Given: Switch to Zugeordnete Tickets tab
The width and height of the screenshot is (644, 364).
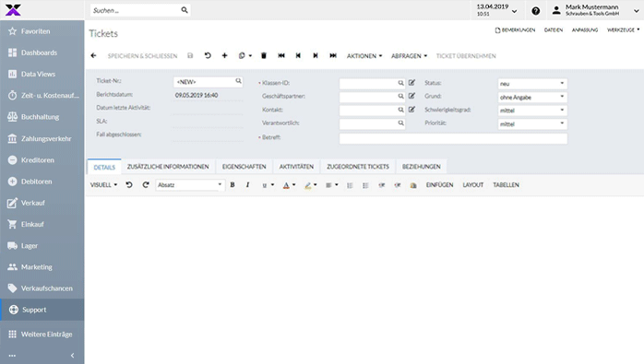Looking at the screenshot, I should 358,167.
